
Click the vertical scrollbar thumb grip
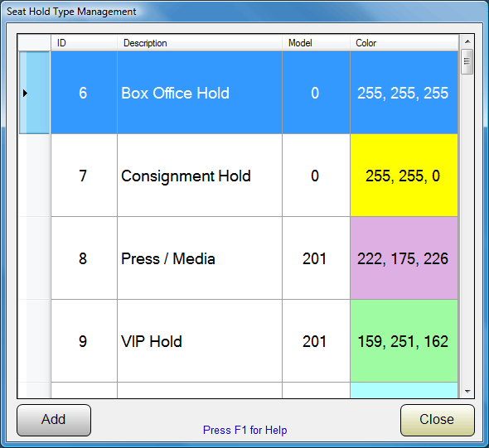click(467, 61)
